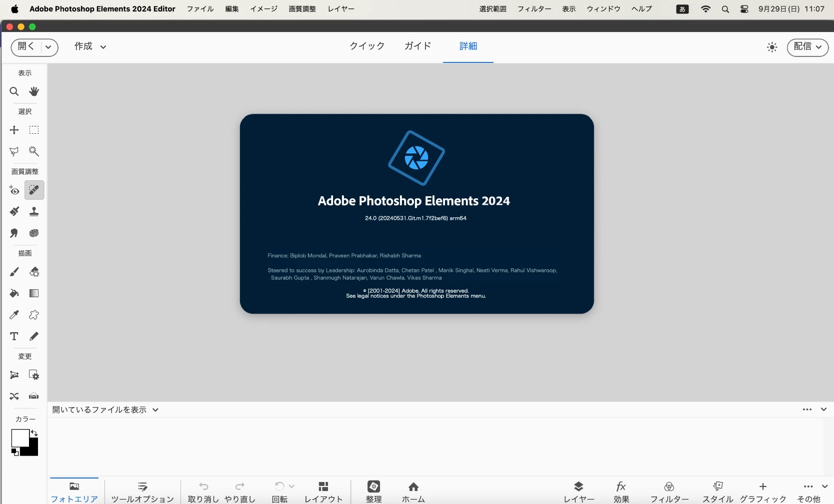This screenshot has height=504, width=834.
Task: Open the 選択範囲 menu
Action: (x=492, y=9)
